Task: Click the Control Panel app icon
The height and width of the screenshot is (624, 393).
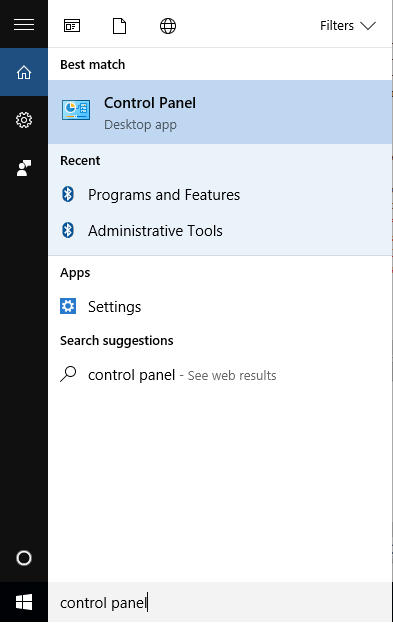Action: (76, 110)
